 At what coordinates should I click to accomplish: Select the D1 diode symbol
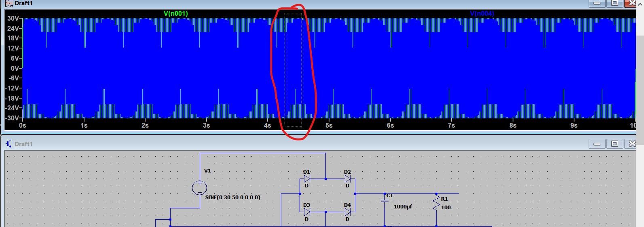pos(307,179)
